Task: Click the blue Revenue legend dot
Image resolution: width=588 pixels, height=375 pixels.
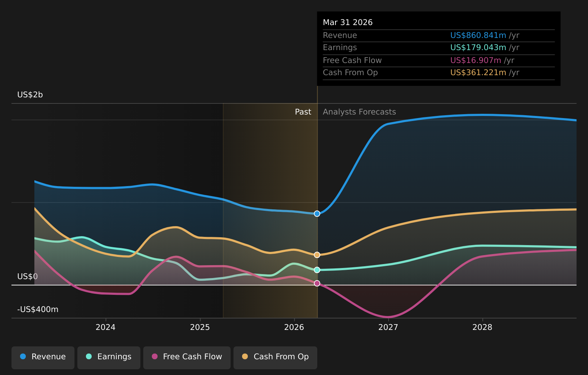Action: pos(23,356)
